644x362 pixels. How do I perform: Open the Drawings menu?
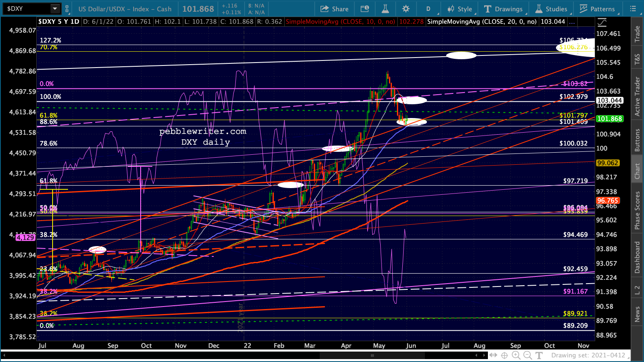(x=503, y=9)
